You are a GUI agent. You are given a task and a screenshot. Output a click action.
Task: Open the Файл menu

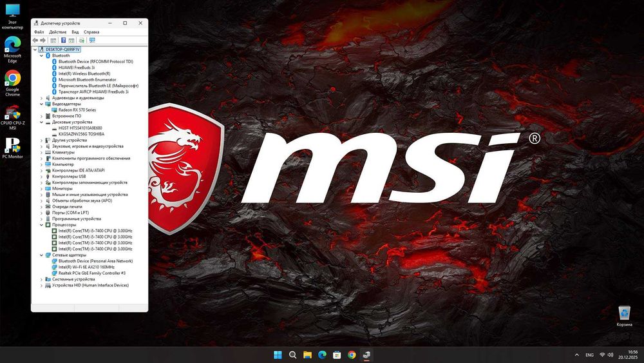pyautogui.click(x=39, y=32)
